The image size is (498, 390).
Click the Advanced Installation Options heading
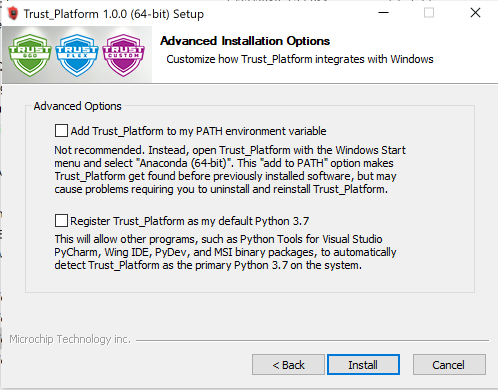(245, 41)
